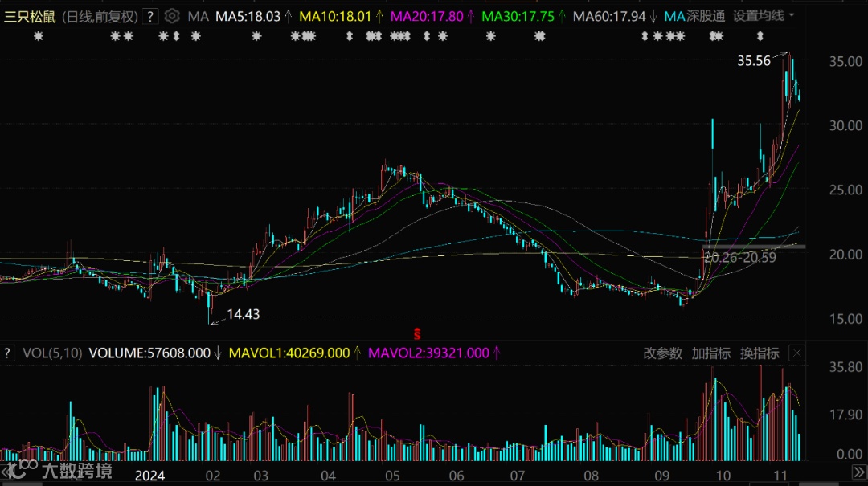
Task: Click the 14.43 low price label
Action: click(x=243, y=314)
